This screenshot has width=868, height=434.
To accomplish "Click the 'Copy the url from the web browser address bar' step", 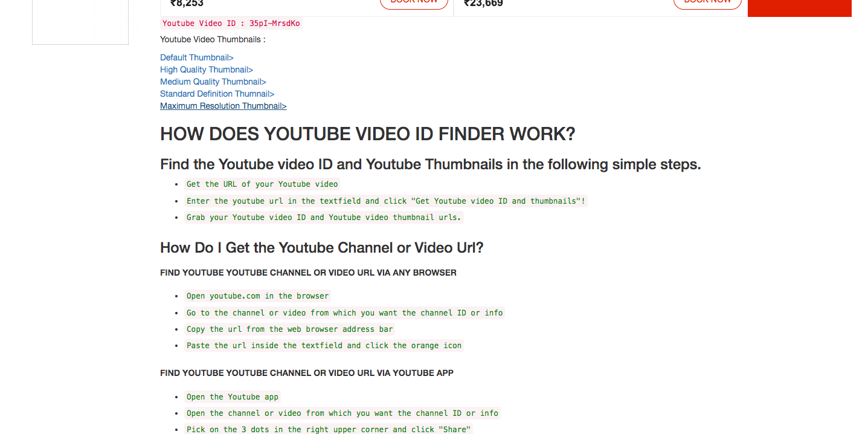I will (290, 329).
